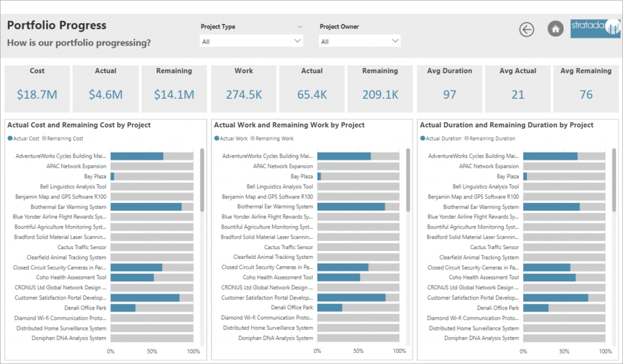
Task: Select blue Bay Plaza bar in Cost chart
Action: point(113,176)
